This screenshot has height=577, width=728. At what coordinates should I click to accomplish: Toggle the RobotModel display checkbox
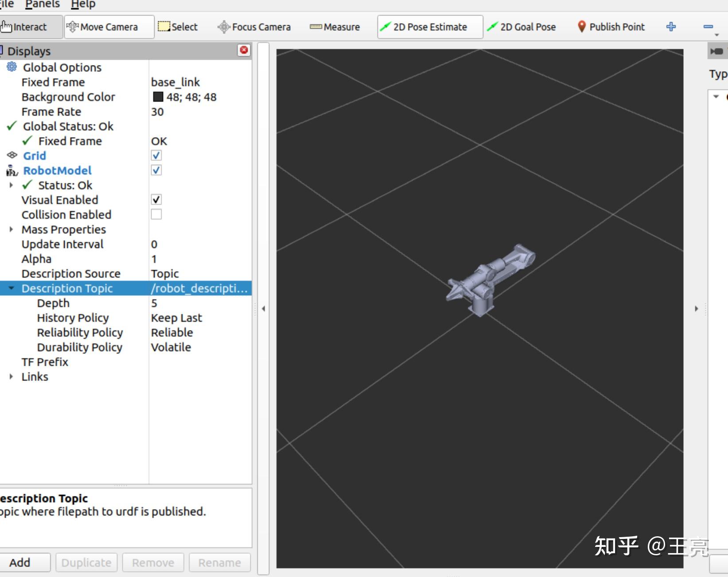(156, 170)
